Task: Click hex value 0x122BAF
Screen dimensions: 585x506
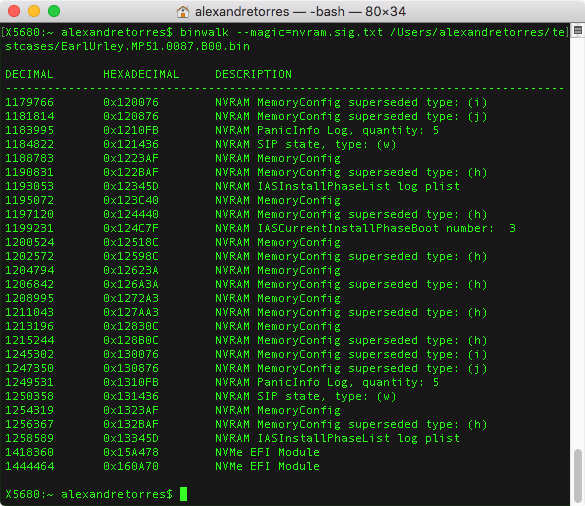Action: pos(131,172)
